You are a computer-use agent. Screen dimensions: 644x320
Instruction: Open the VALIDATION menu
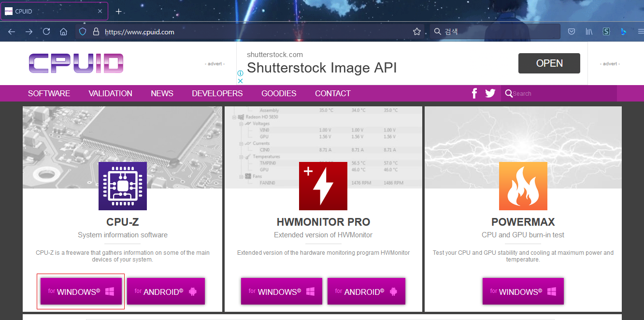click(x=110, y=93)
